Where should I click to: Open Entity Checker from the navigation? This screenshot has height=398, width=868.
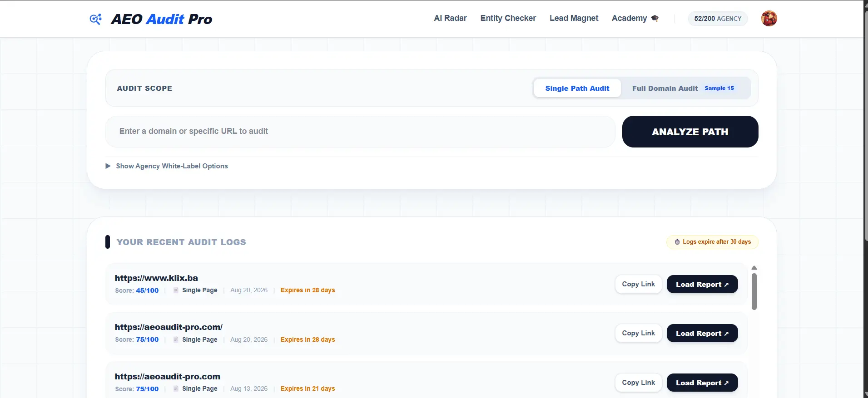508,18
